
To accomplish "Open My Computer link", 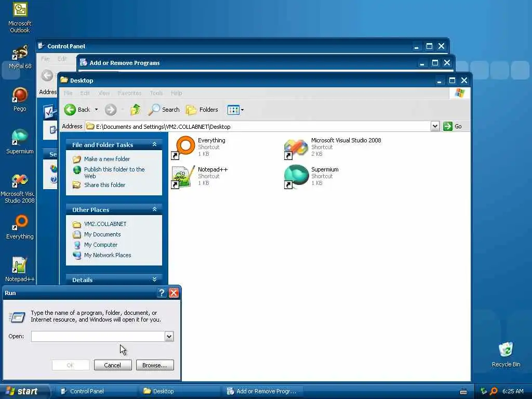I will [x=100, y=245].
